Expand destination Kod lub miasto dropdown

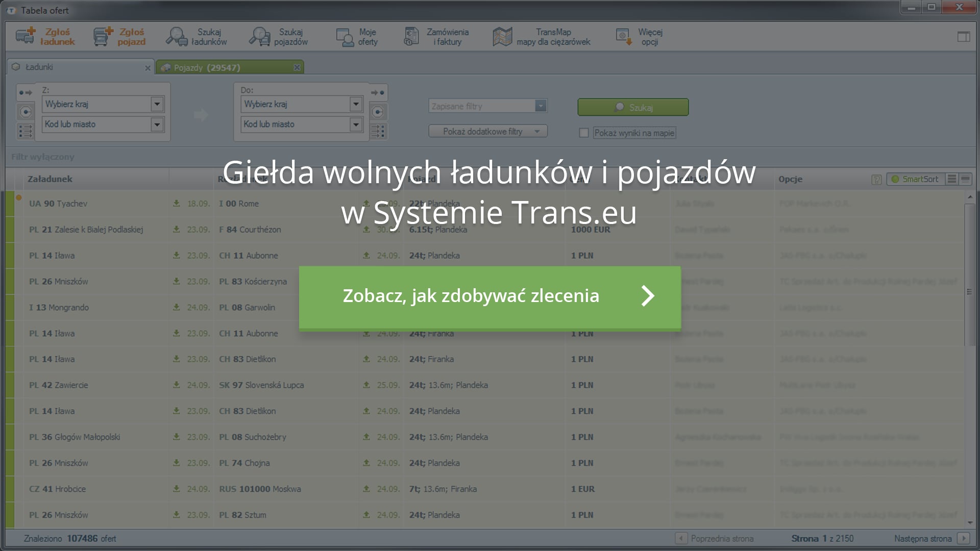coord(356,124)
